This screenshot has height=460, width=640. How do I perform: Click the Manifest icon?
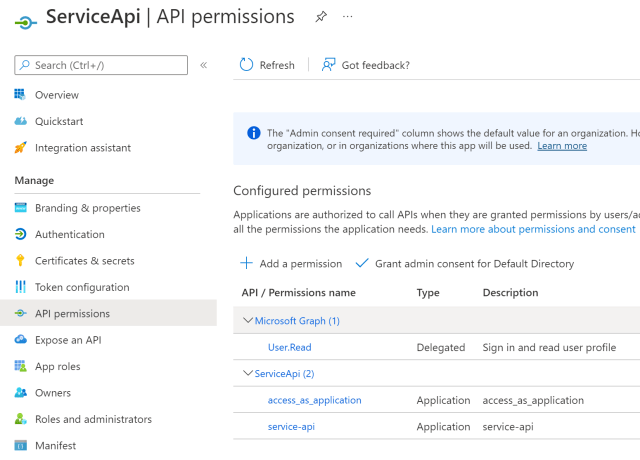click(20, 445)
